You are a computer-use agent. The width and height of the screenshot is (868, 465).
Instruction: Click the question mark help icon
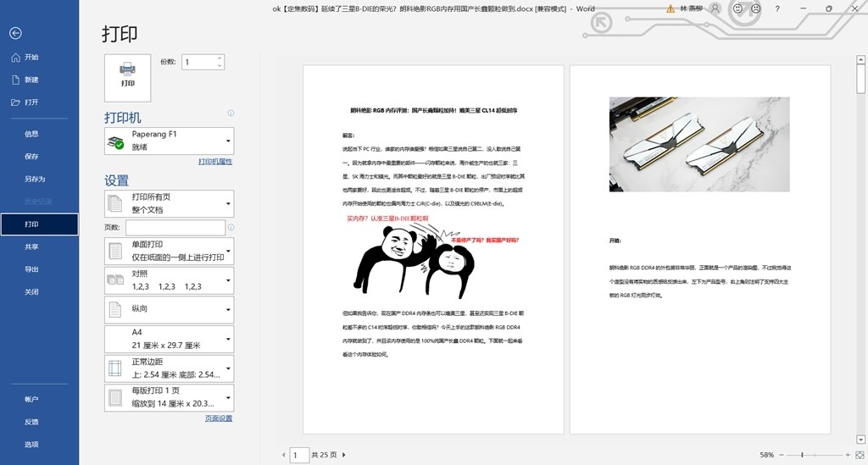tap(778, 8)
